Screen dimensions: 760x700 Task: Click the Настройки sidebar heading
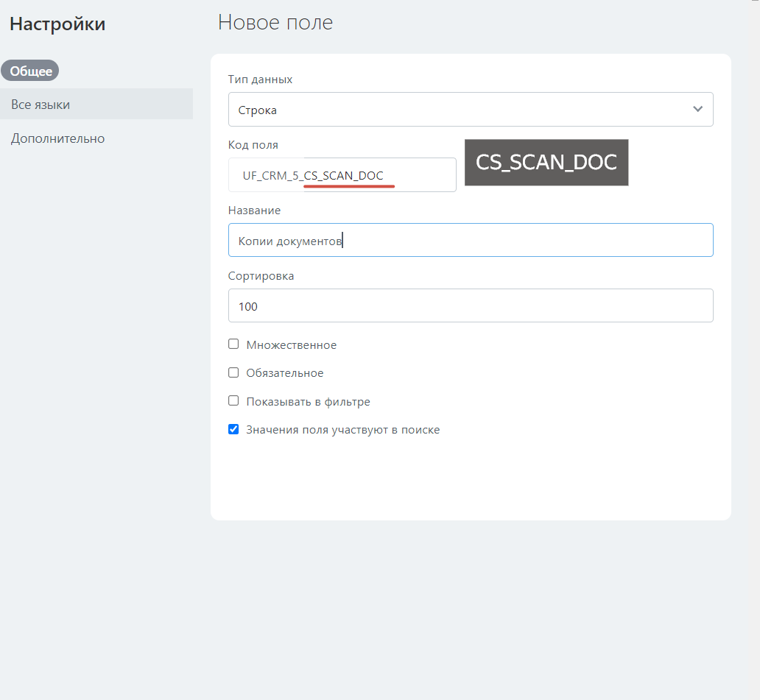coord(57,24)
